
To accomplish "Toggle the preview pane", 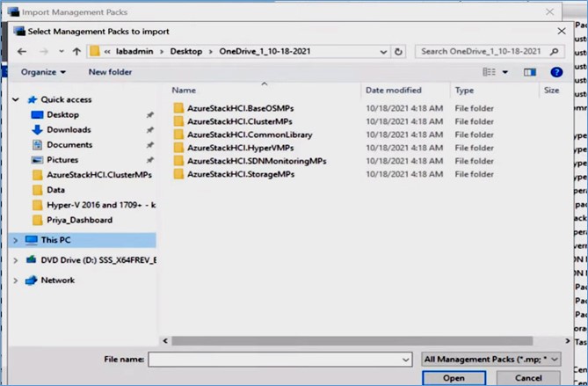I will point(529,72).
